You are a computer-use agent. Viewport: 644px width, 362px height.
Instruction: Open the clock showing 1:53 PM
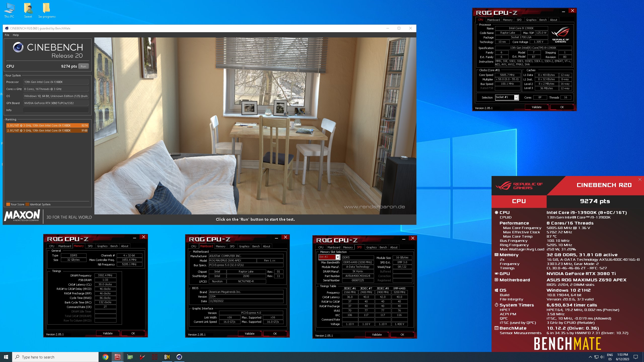pos(623,357)
